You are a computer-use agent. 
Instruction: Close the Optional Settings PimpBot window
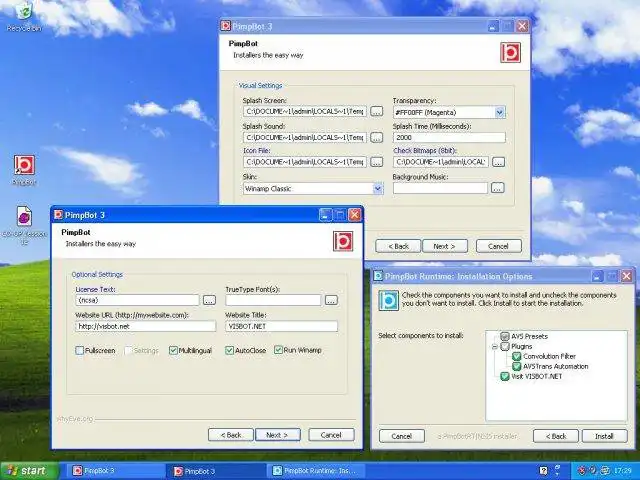(355, 215)
